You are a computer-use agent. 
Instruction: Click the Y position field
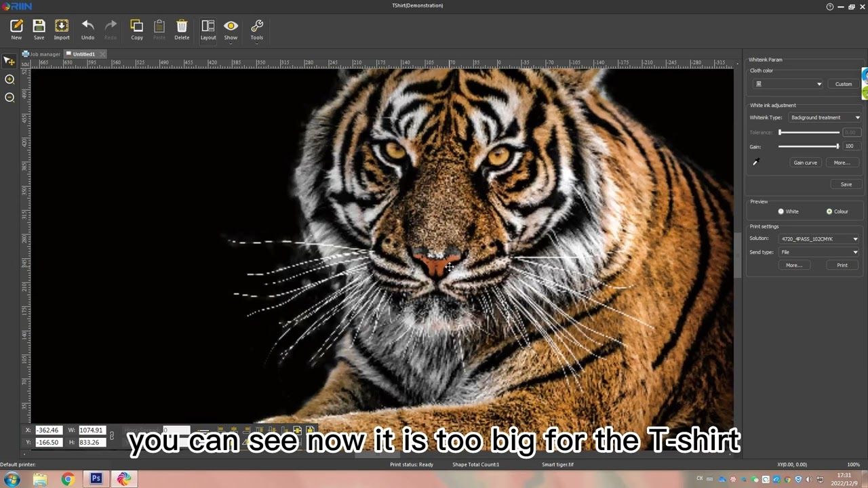(x=48, y=443)
